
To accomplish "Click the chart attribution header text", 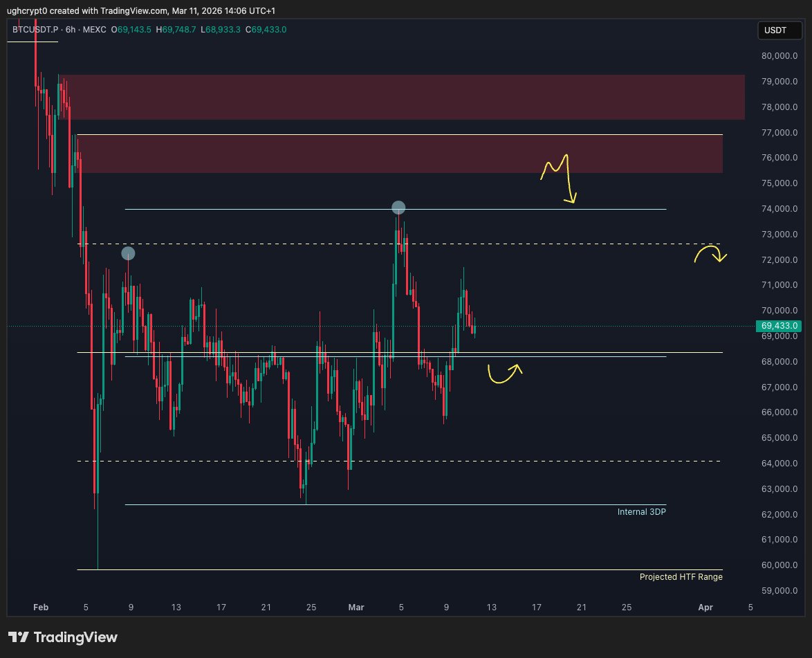I will tap(141, 11).
